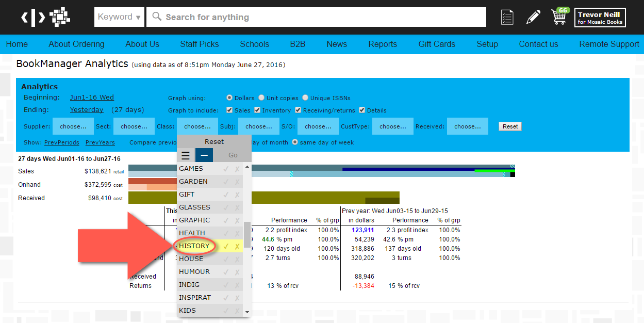Screen dimensions: 644x323
Task: Click the pencil edit icon
Action: 533,17
